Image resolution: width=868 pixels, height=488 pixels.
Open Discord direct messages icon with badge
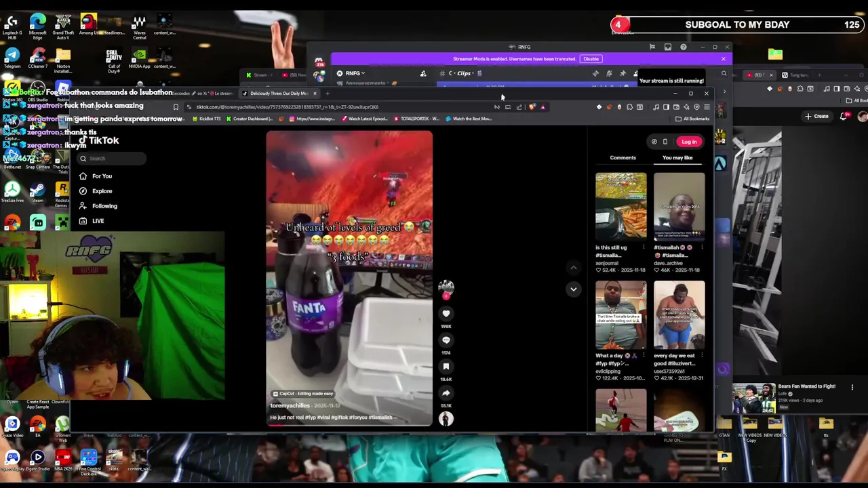(x=319, y=62)
